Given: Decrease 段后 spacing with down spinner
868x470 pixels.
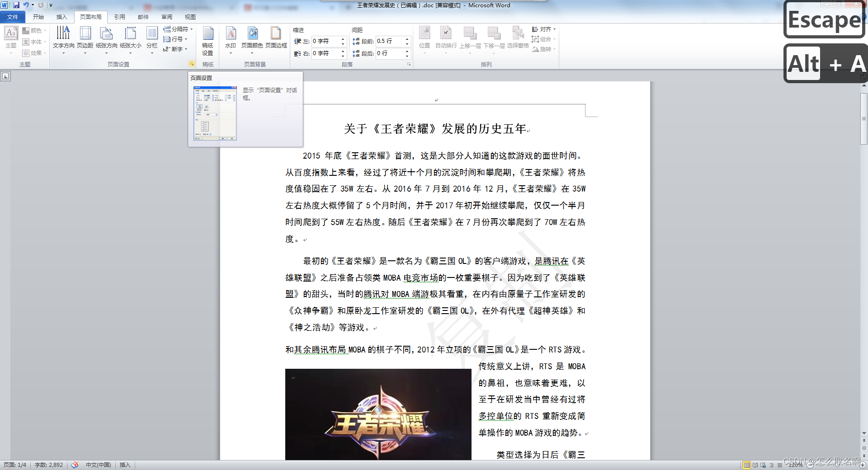Looking at the screenshot, I should pyautogui.click(x=407, y=56).
